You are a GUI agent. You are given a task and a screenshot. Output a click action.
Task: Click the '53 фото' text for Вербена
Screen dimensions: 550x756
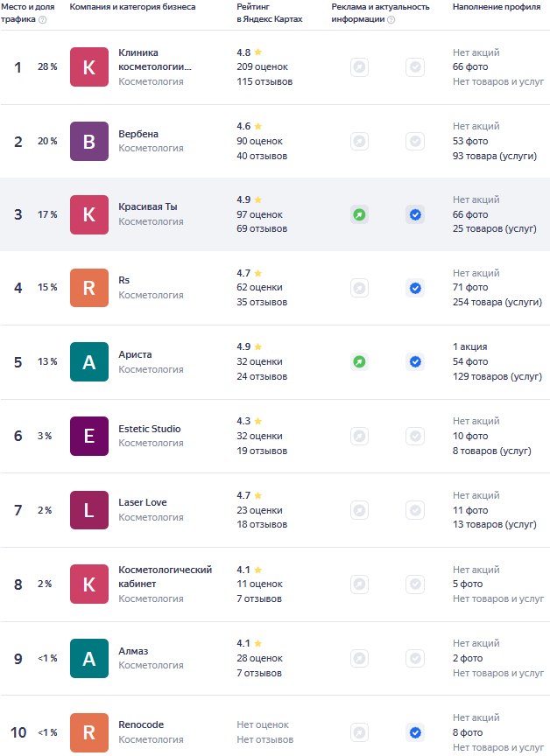470,142
